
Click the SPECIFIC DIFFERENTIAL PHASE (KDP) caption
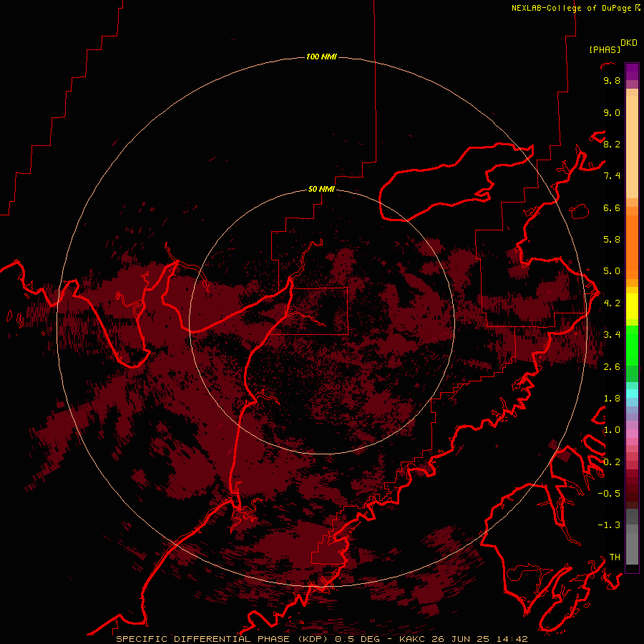point(223,639)
